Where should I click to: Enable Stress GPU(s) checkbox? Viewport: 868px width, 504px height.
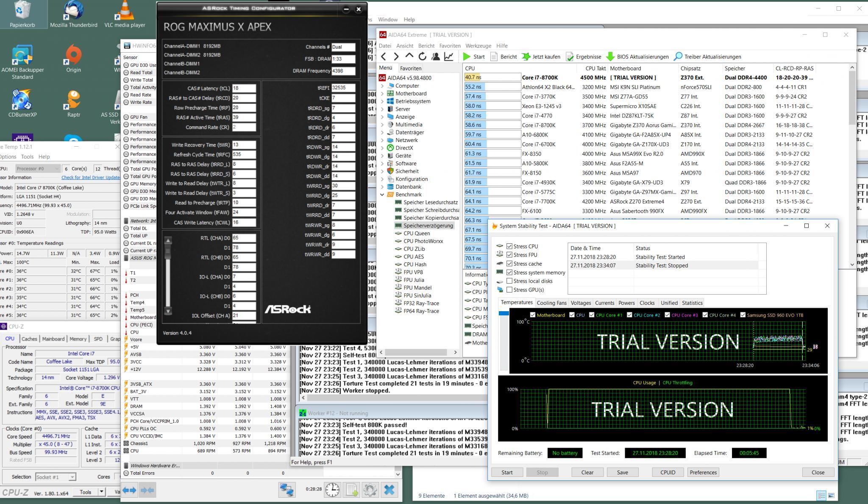509,290
